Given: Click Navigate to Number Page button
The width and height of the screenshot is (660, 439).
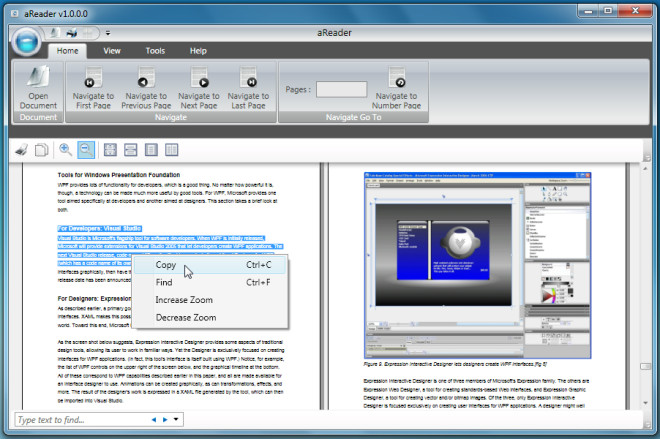Looking at the screenshot, I should [396, 88].
